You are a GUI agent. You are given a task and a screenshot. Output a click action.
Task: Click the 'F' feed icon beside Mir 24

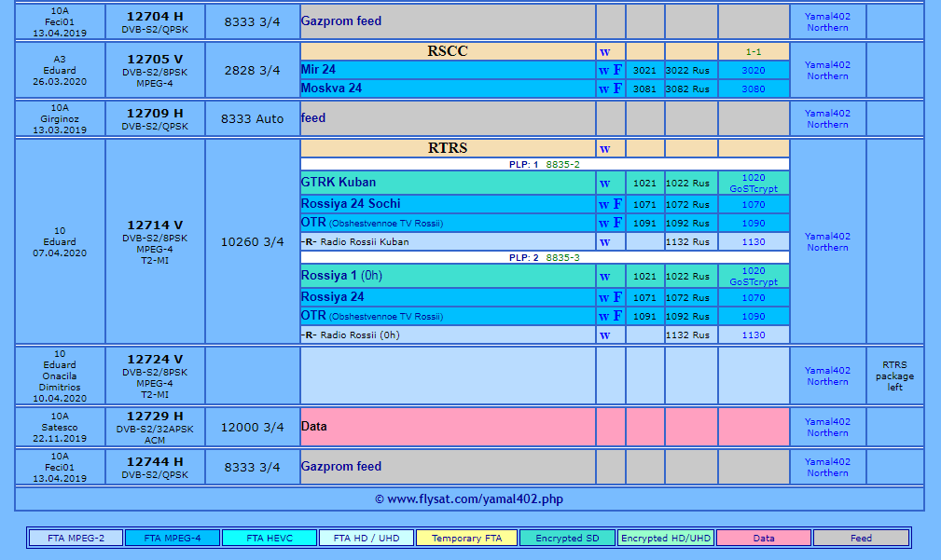tap(617, 70)
